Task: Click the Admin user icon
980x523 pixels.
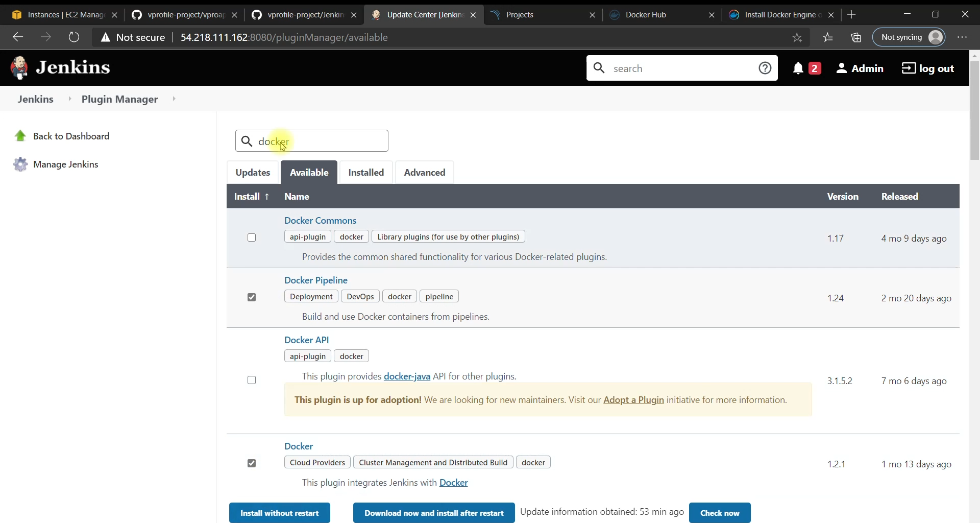Action: (842, 68)
